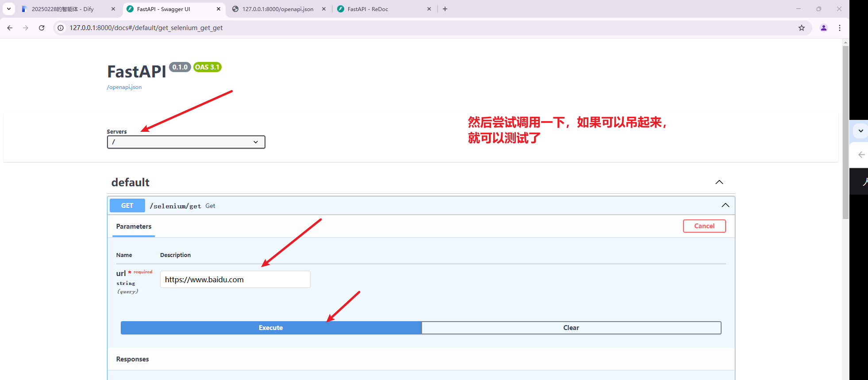
Task: Go forward in browser history
Action: click(26, 28)
